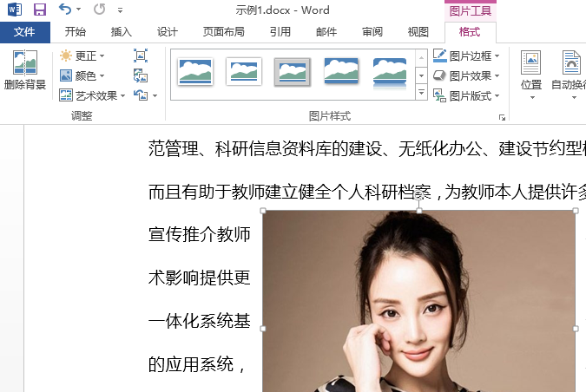
Task: Open Customize Quick Access Toolbar dropdown
Action: point(120,10)
